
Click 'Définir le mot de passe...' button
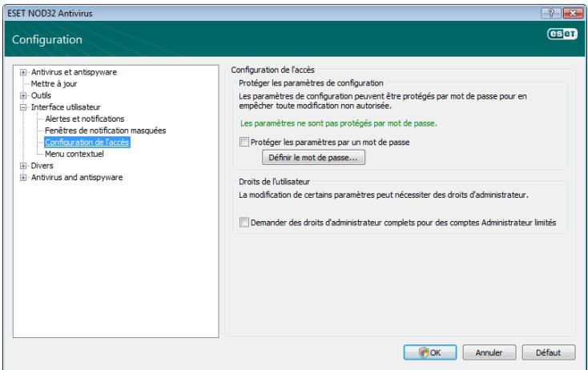click(313, 158)
